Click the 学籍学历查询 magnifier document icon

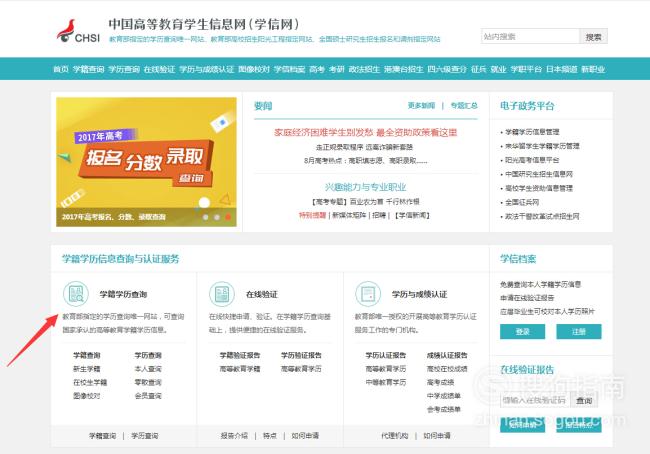tap(76, 294)
